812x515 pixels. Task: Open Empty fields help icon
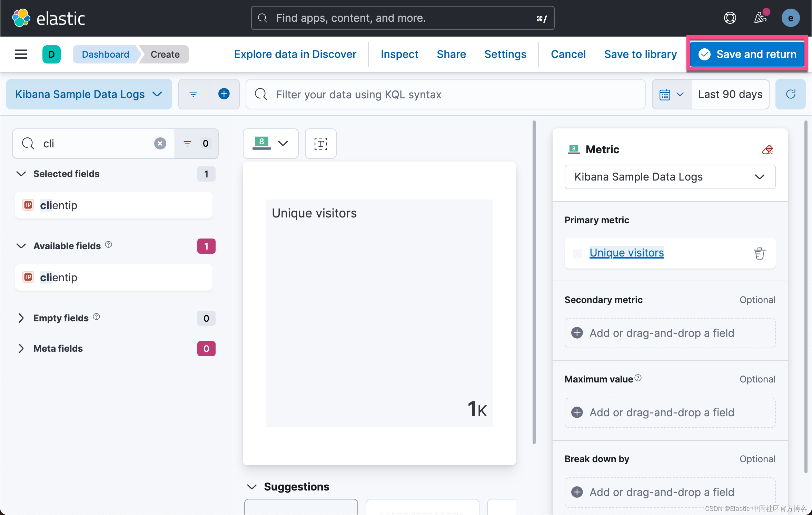(97, 317)
